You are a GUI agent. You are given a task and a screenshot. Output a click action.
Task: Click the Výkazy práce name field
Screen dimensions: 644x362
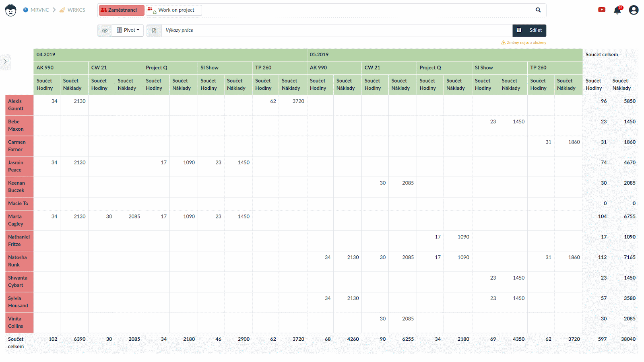[337, 31]
